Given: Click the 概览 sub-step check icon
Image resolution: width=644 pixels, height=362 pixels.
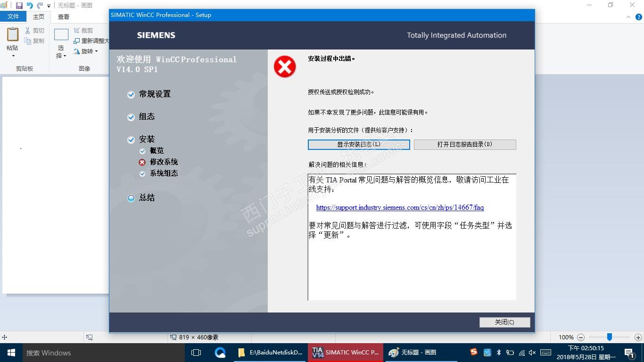Looking at the screenshot, I should coord(142,151).
